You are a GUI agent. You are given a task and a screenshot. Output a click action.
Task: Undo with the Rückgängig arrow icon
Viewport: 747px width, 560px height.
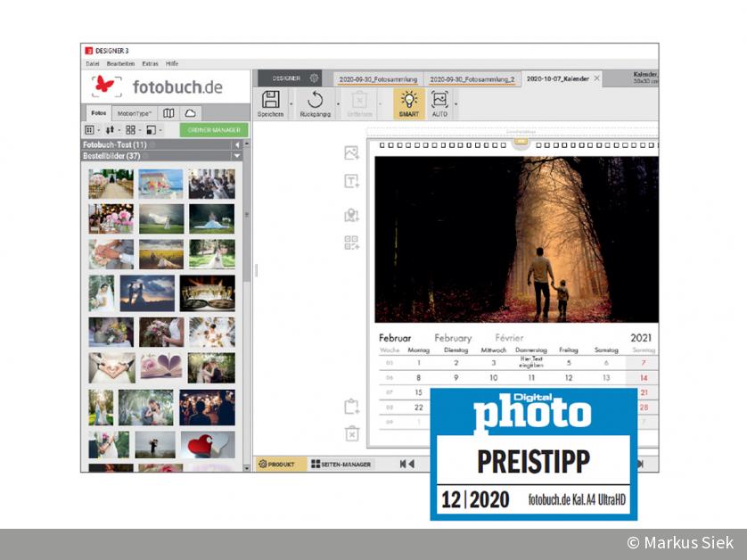[x=315, y=100]
